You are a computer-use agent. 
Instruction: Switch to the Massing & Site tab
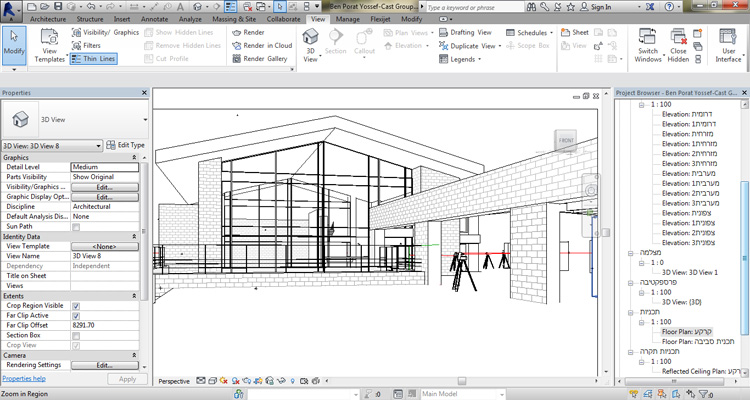[x=234, y=19]
